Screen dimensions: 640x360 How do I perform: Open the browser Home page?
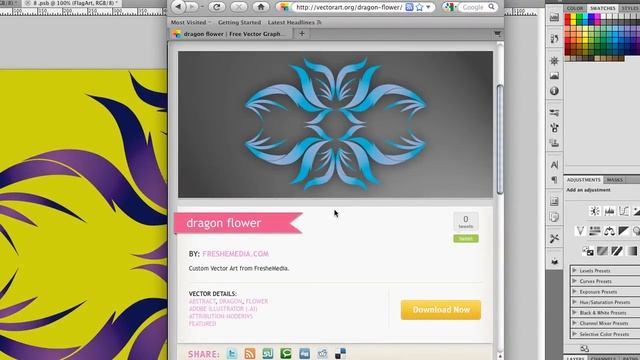pyautogui.click(x=261, y=7)
